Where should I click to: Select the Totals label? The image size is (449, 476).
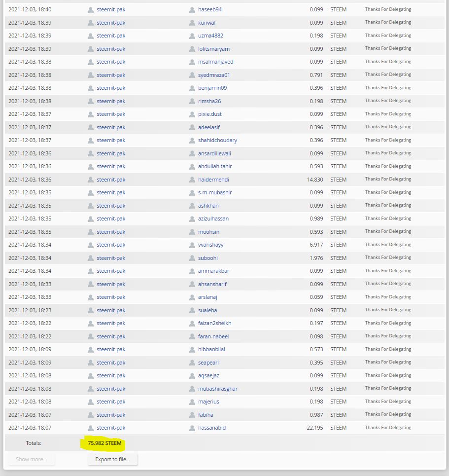[34, 443]
